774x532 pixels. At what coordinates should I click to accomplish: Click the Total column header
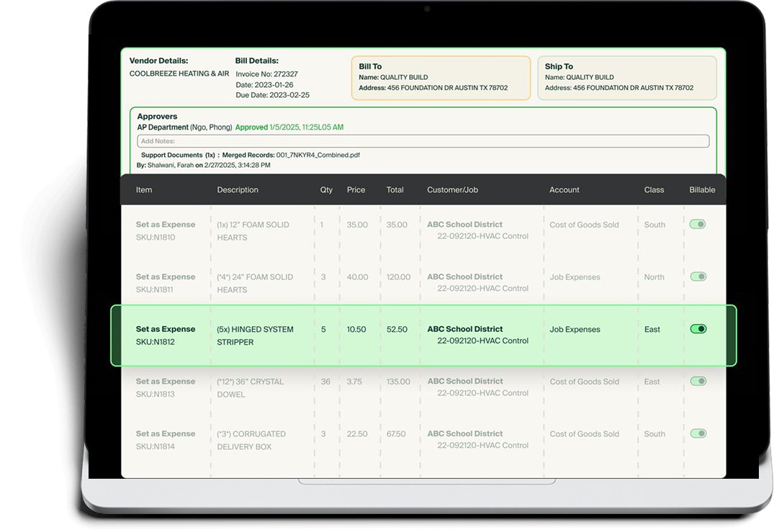point(395,190)
